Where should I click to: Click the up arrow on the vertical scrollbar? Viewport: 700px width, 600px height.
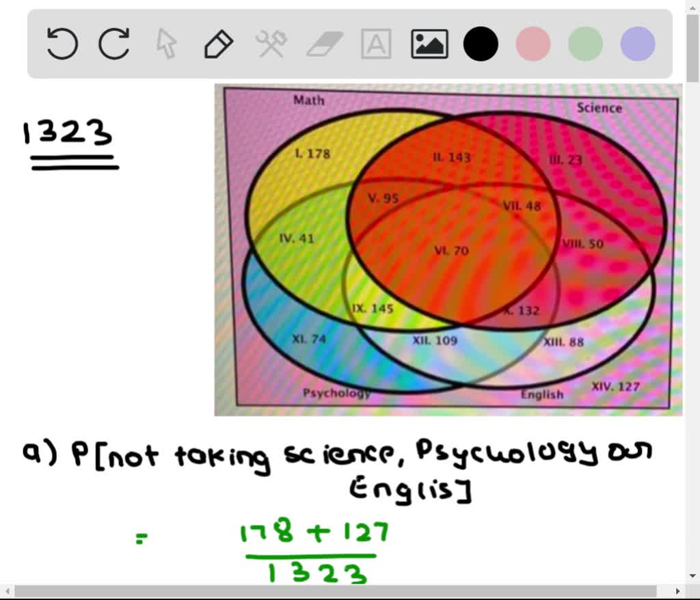point(694,7)
